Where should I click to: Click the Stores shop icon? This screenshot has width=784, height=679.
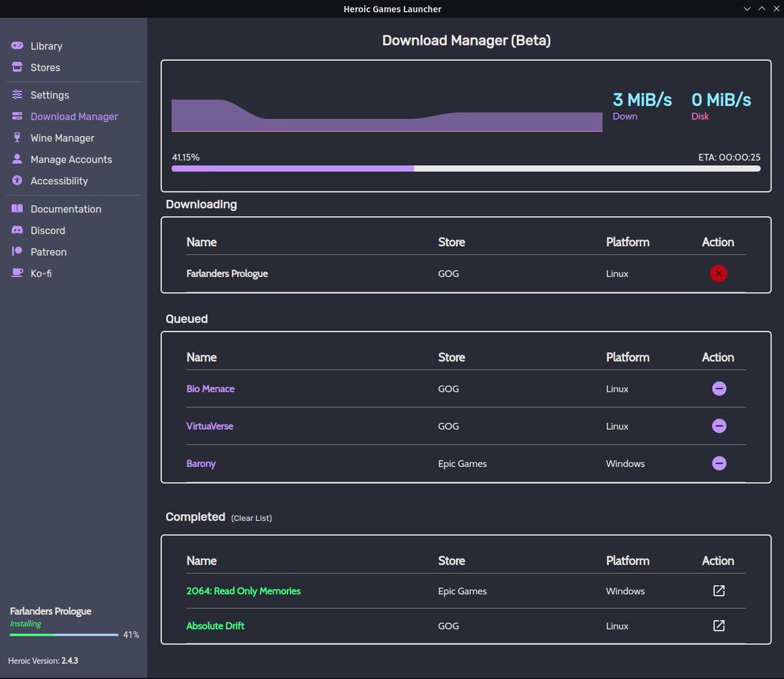[17, 67]
